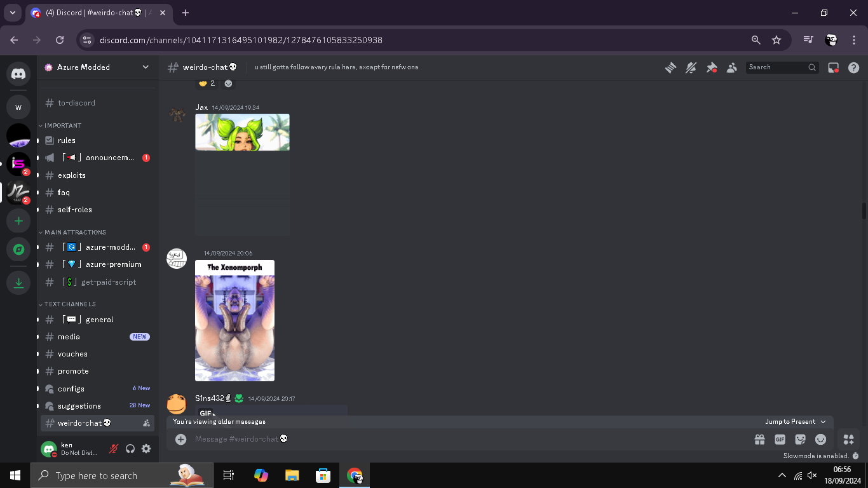Open Chrome zoom magnifier icon in address bar
Viewport: 868px width, 488px height.
coord(756,40)
